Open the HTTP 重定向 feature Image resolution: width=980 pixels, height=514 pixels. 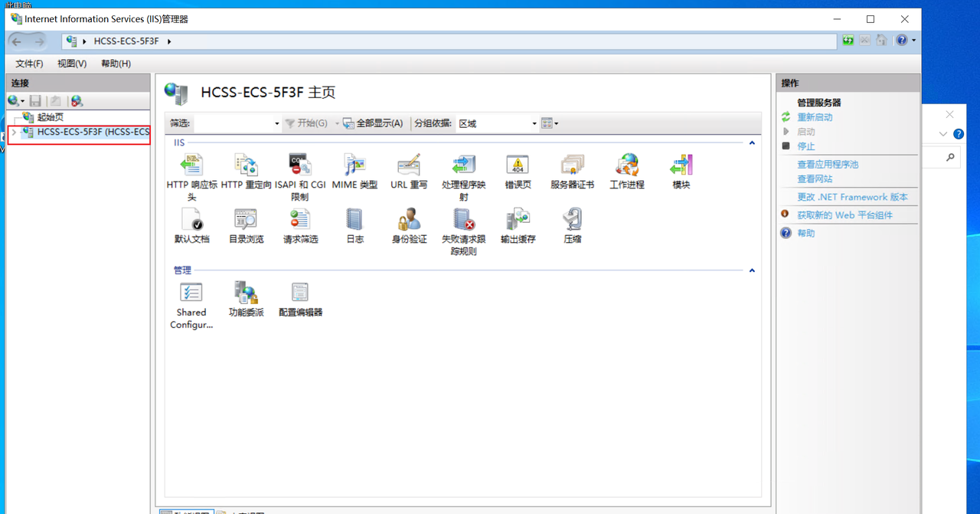pos(246,171)
